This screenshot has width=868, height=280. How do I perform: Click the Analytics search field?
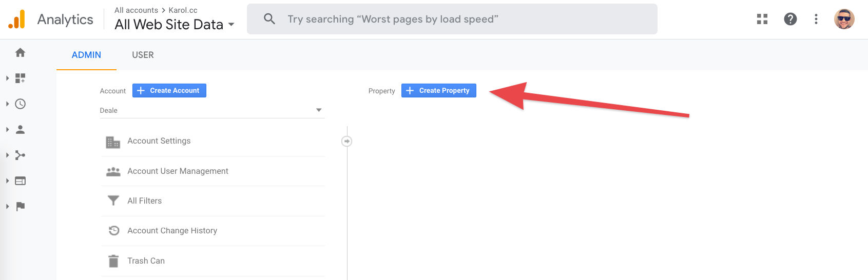click(452, 19)
